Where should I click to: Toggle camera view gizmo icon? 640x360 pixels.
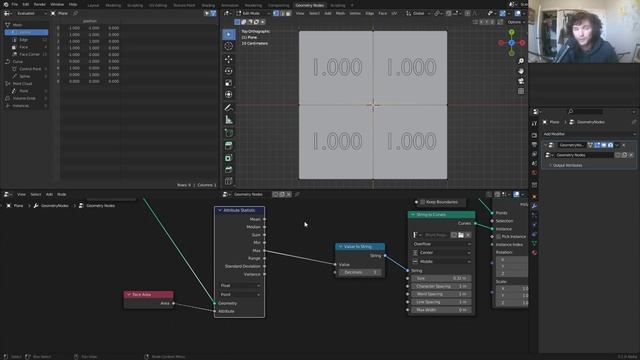coord(521,81)
